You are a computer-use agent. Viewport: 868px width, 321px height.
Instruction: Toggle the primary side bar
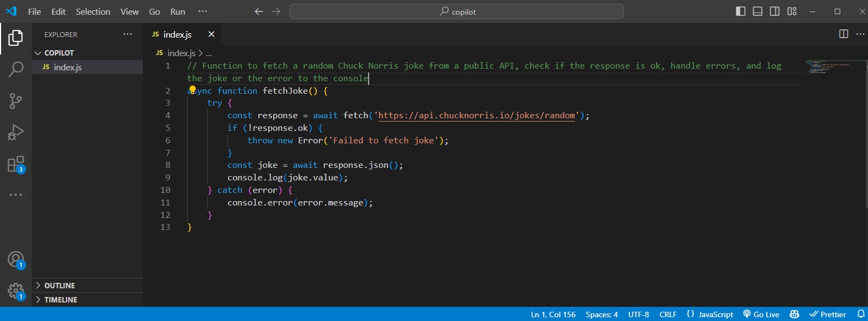tap(740, 11)
